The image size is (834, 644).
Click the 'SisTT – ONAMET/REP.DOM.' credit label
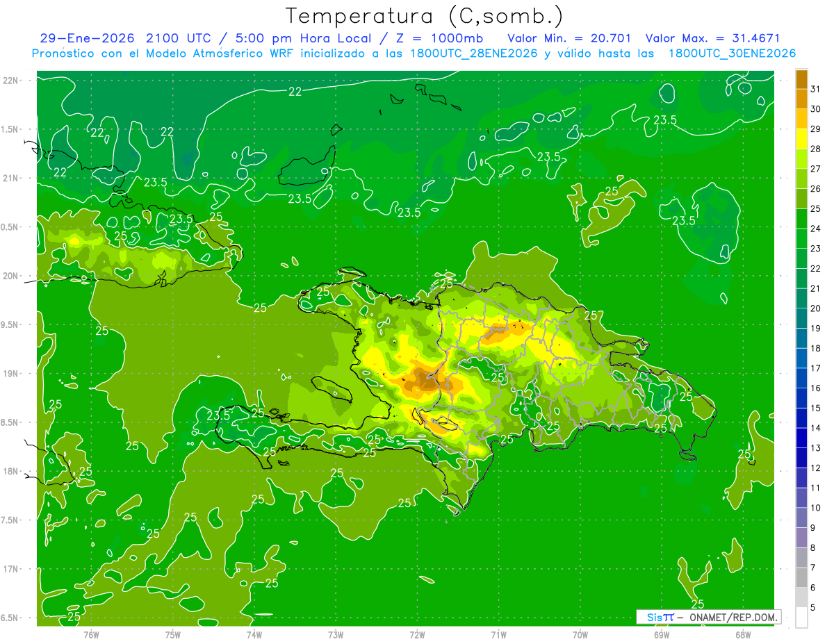click(x=709, y=617)
